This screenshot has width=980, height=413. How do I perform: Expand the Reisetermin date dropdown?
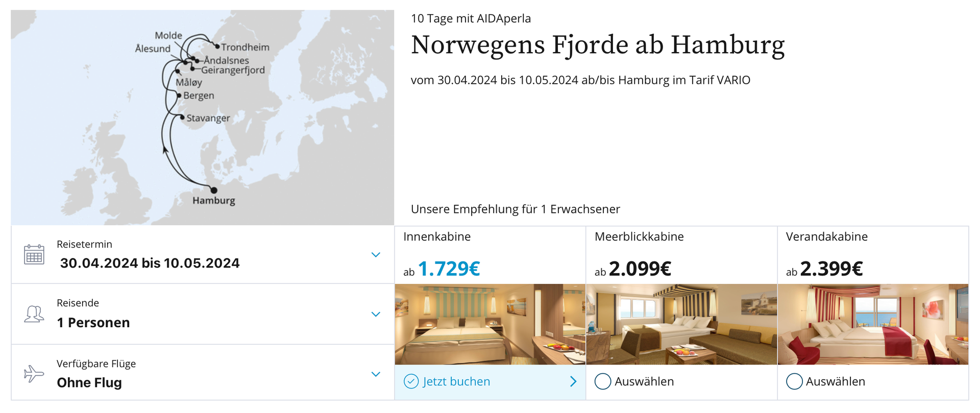(376, 255)
